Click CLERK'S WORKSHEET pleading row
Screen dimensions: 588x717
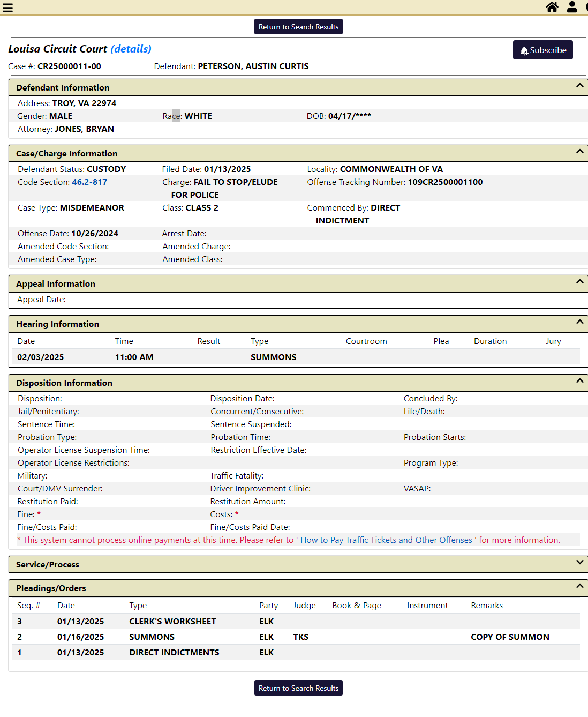296,622
